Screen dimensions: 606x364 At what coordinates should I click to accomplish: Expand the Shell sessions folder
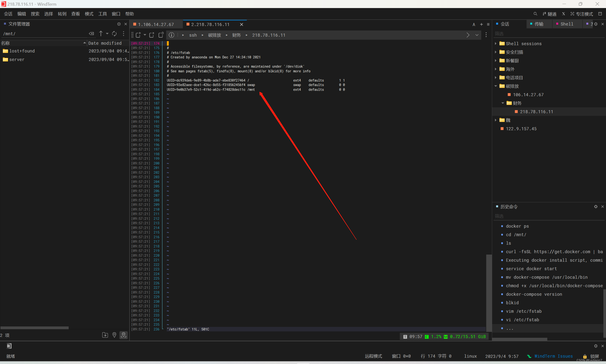[x=496, y=44]
